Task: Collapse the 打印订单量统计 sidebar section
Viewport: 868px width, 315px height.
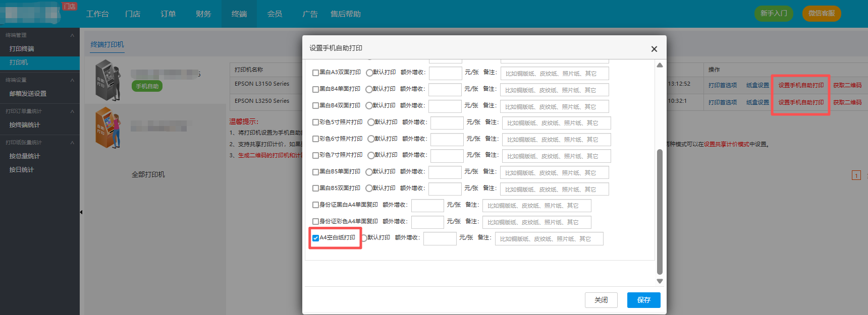Action: tap(72, 111)
